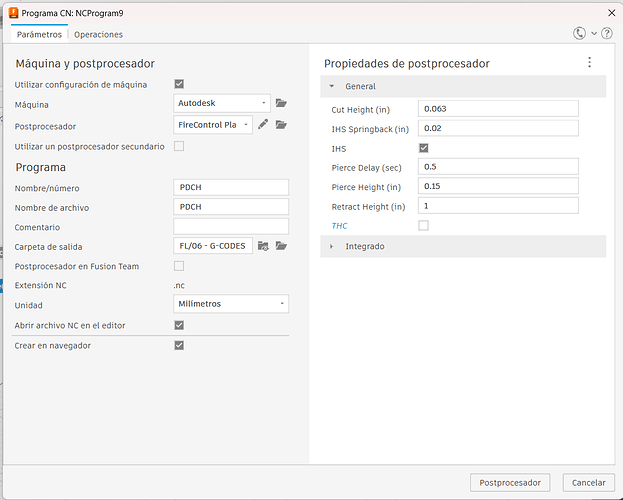Click the THC link label

pyautogui.click(x=339, y=226)
